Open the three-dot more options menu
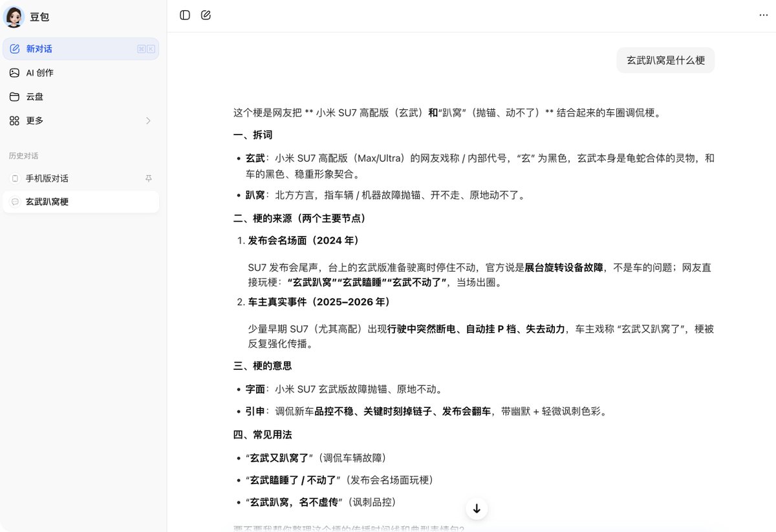 tap(764, 16)
